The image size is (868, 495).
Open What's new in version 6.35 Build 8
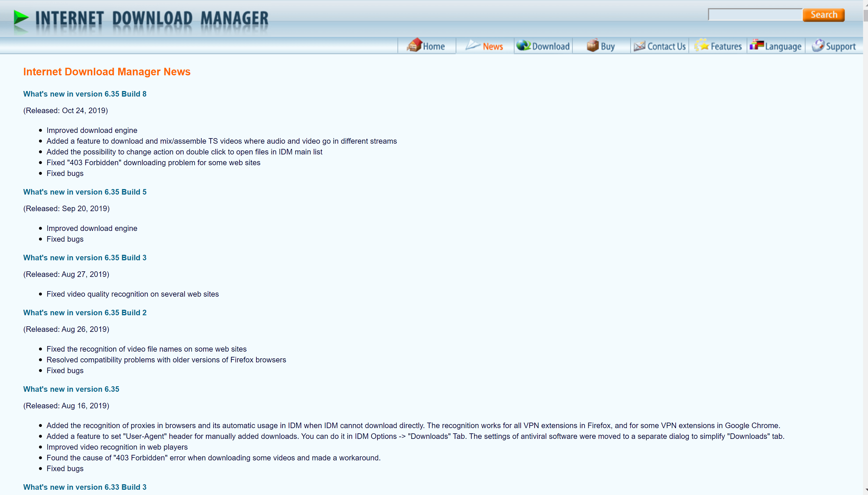(85, 94)
